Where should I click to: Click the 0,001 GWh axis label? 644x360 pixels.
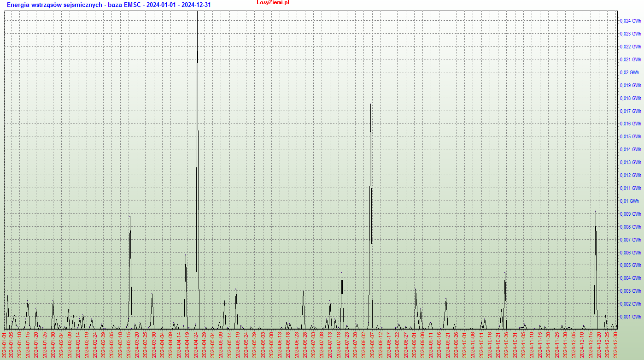(x=630, y=317)
